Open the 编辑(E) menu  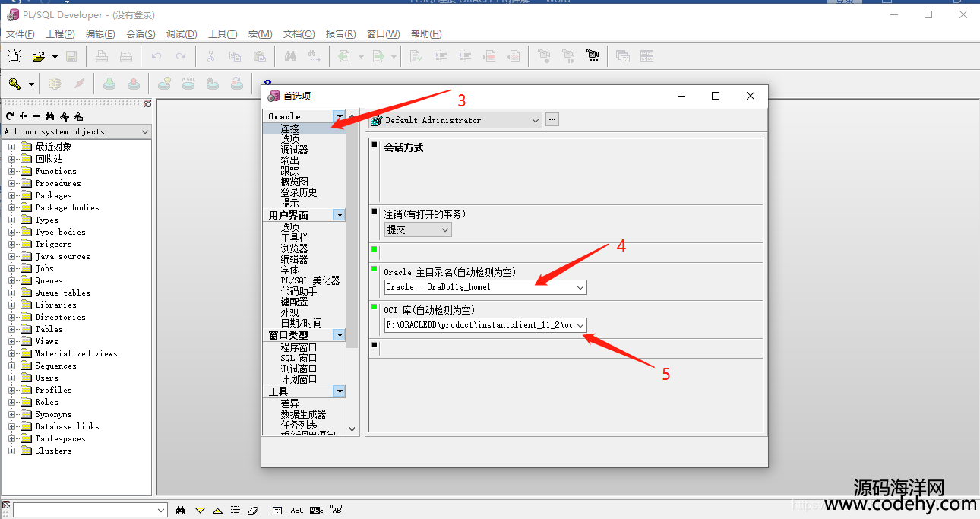point(100,34)
